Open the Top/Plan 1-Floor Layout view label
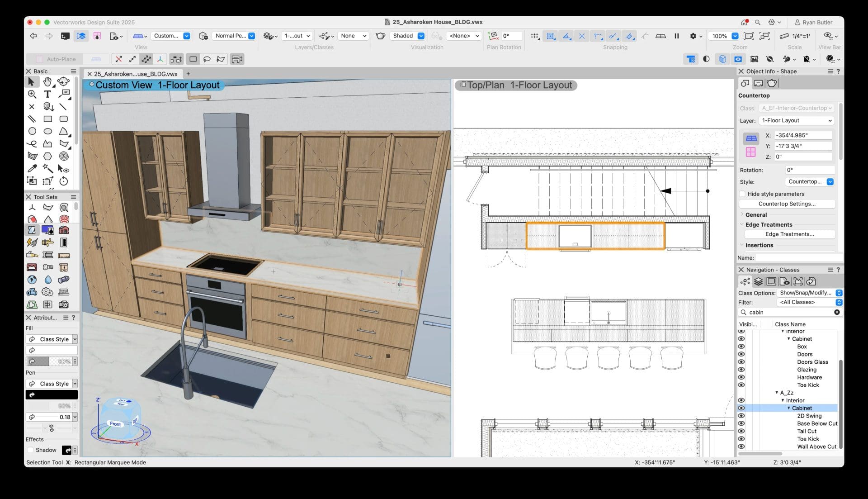This screenshot has height=499, width=868. (515, 85)
